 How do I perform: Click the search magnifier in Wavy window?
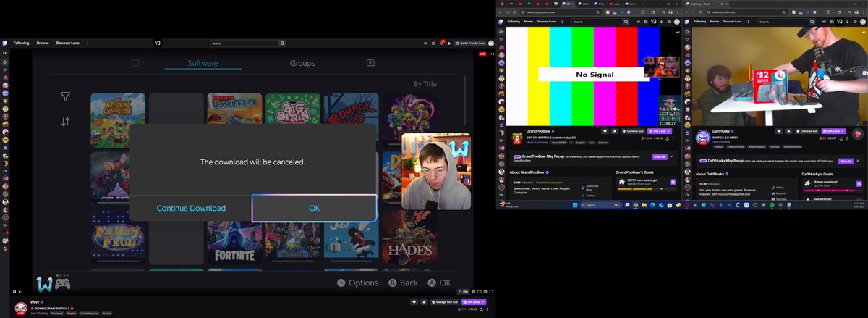coord(283,43)
